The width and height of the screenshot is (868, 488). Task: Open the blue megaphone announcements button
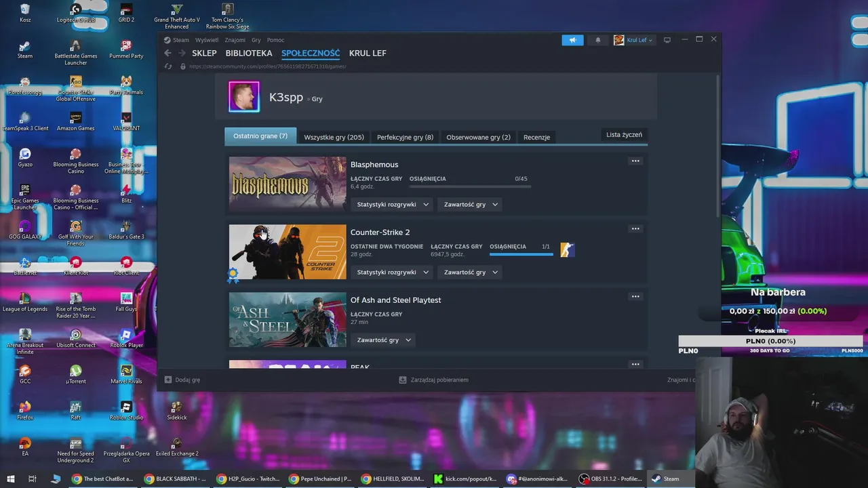[572, 40]
